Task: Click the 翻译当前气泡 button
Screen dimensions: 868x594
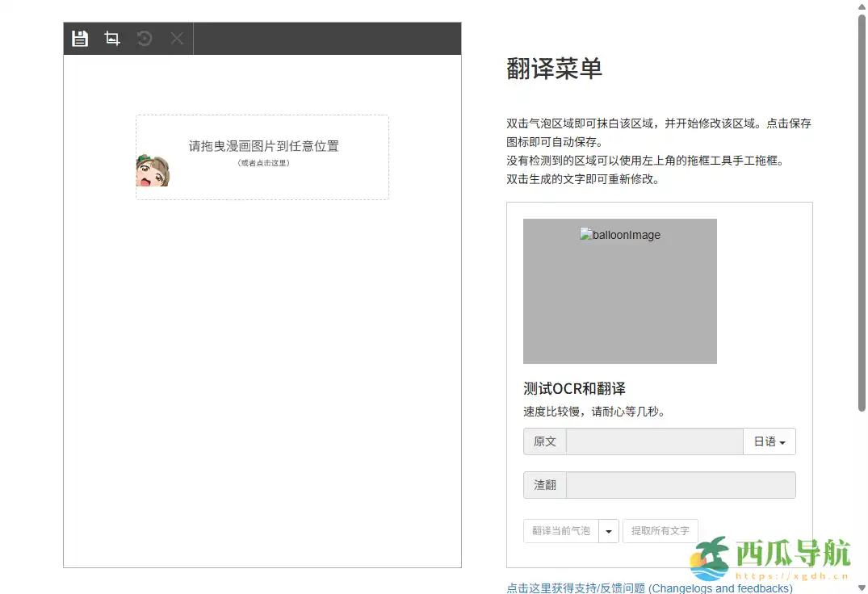Action: 561,531
